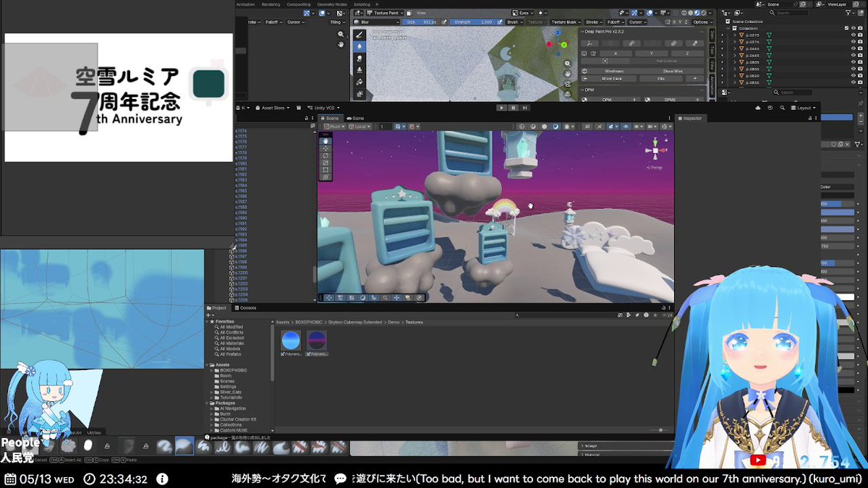This screenshot has height=488, width=868.
Task: Click the Unity Step button
Action: pyautogui.click(x=526, y=108)
